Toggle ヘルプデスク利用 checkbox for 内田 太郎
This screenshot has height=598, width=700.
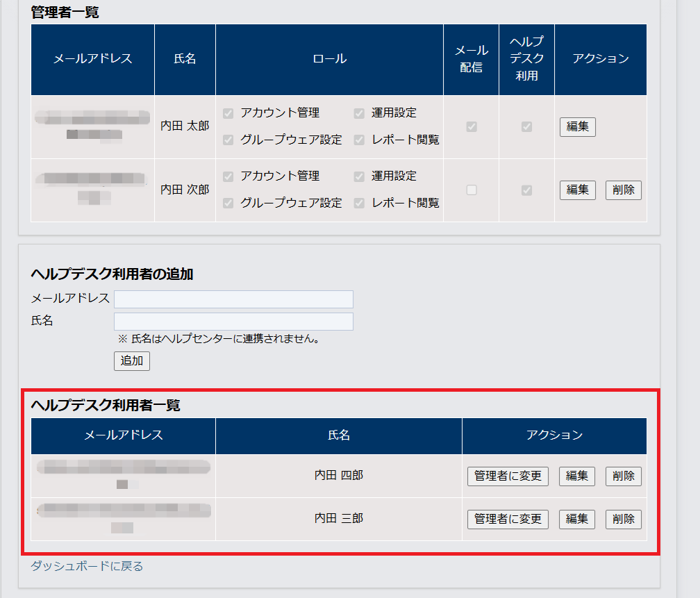[x=526, y=126]
